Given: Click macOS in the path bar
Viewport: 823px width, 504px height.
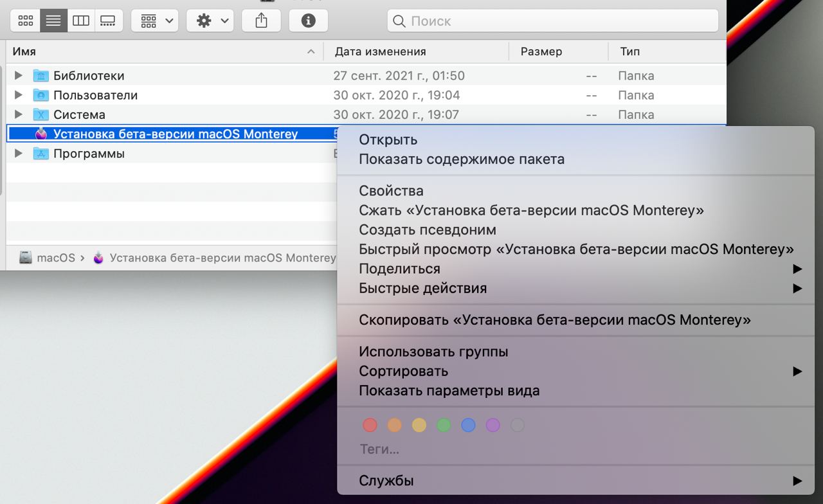Looking at the screenshot, I should pyautogui.click(x=56, y=258).
